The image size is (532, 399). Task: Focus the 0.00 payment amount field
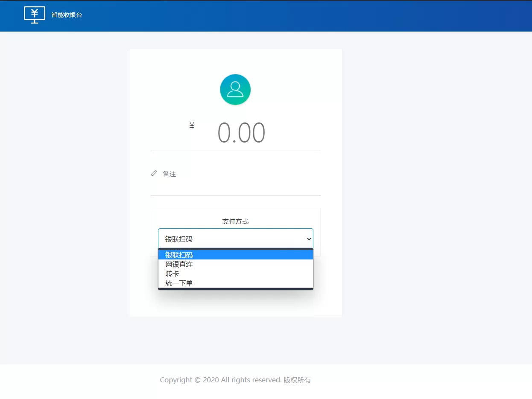click(241, 133)
